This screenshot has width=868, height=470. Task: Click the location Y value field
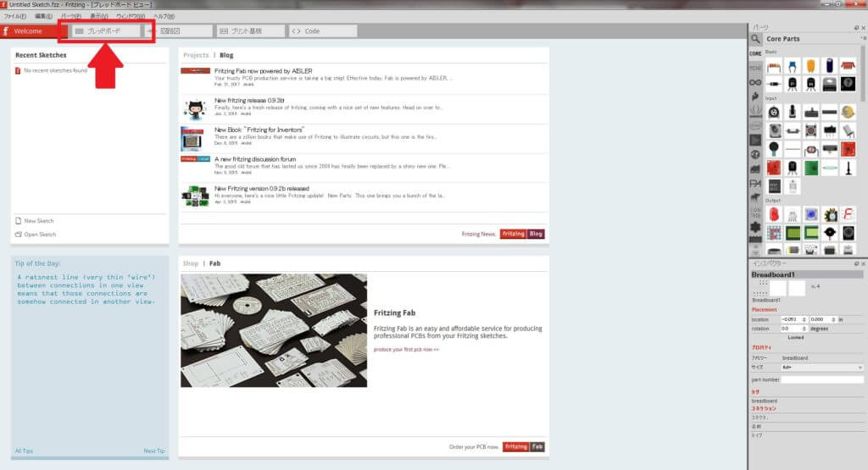point(822,319)
